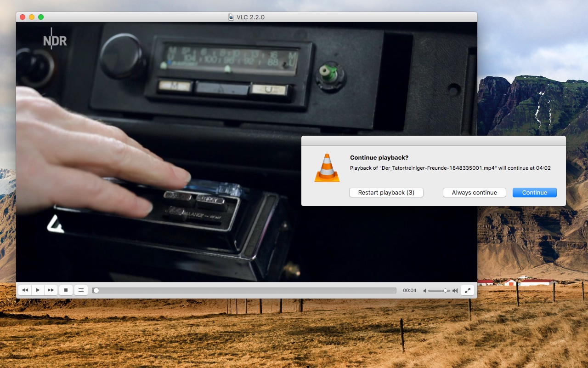Toggle fullscreen with the diagonal arrows icon
The image size is (588, 368).
pyautogui.click(x=468, y=290)
